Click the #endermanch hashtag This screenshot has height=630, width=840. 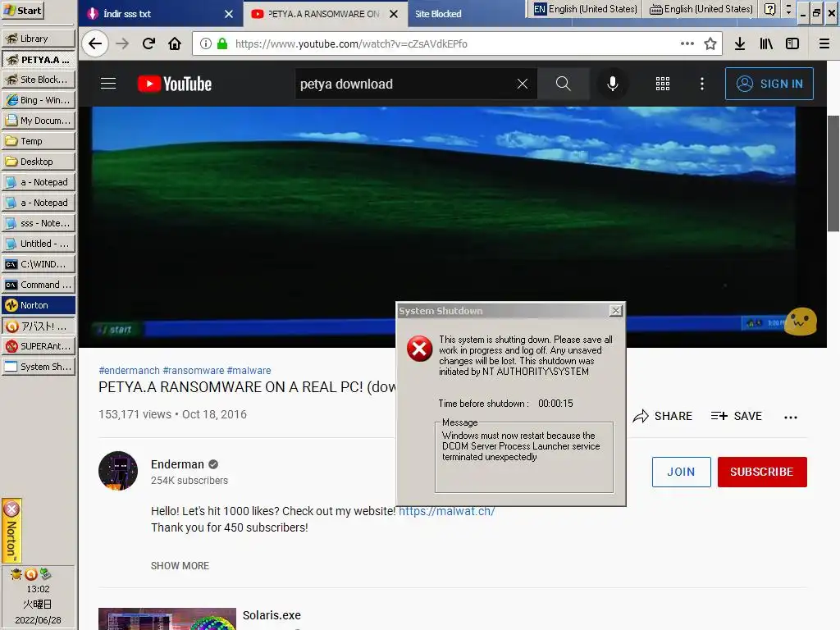coord(129,370)
